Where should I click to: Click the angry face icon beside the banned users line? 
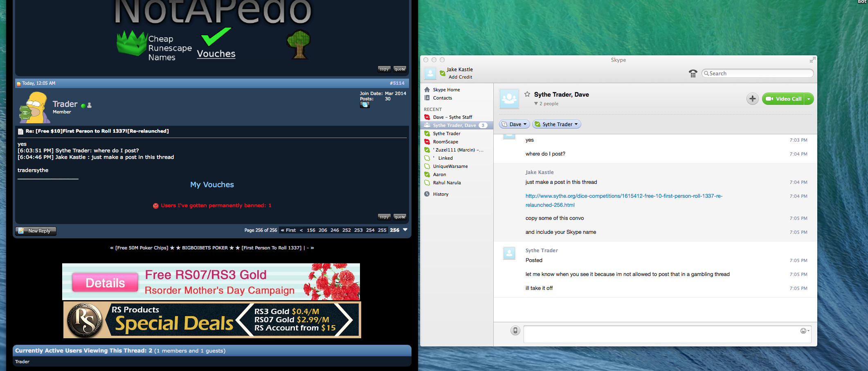[x=155, y=206]
